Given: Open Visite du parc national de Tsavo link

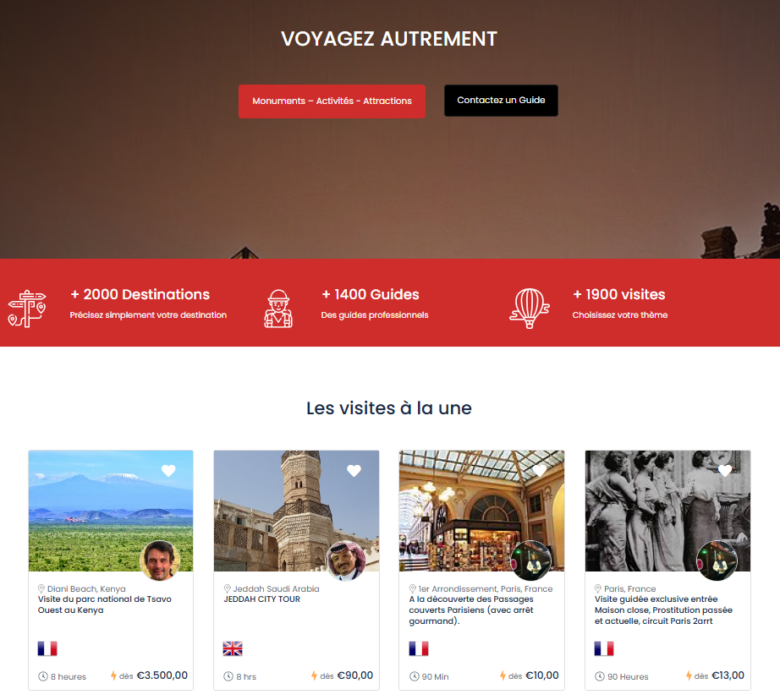Looking at the screenshot, I should click(104, 604).
